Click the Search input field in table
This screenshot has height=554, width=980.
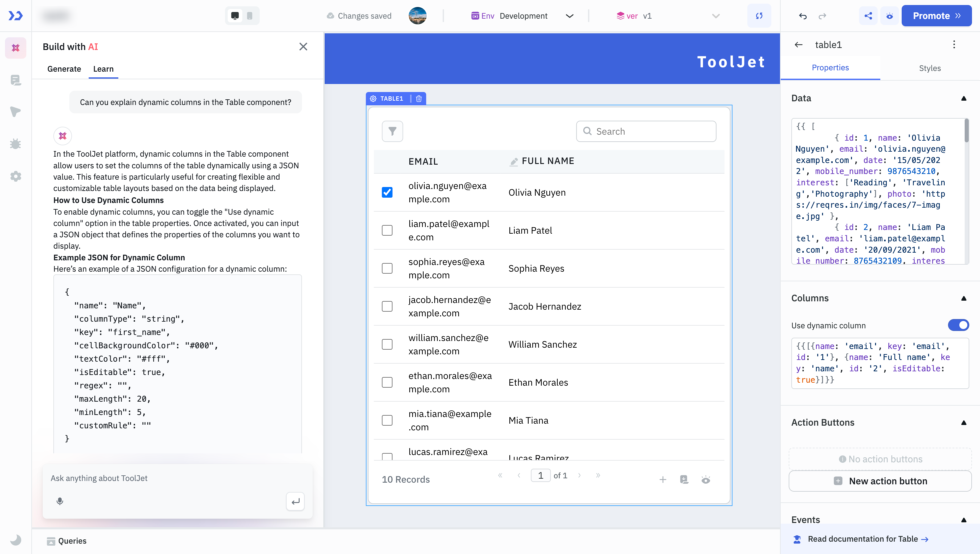pyautogui.click(x=645, y=131)
